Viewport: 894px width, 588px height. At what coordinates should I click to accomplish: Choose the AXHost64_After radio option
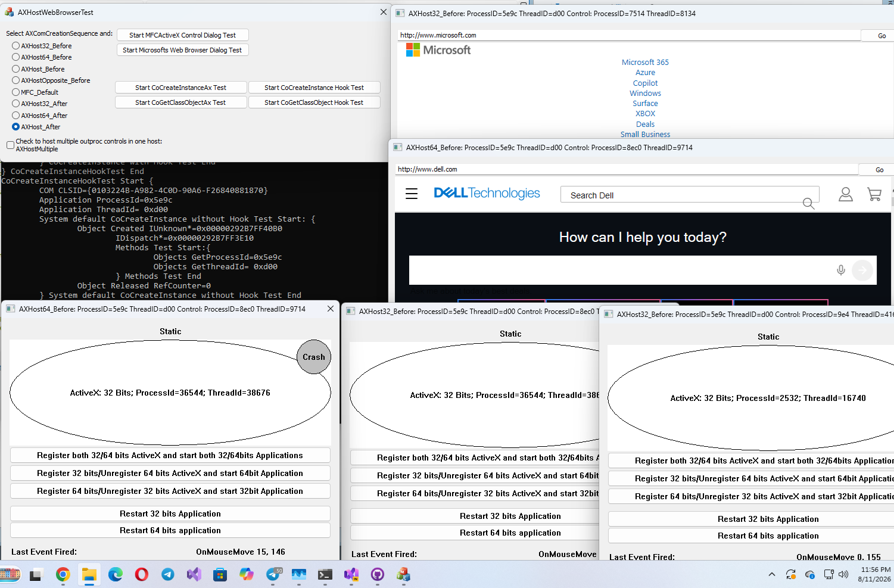pos(16,116)
